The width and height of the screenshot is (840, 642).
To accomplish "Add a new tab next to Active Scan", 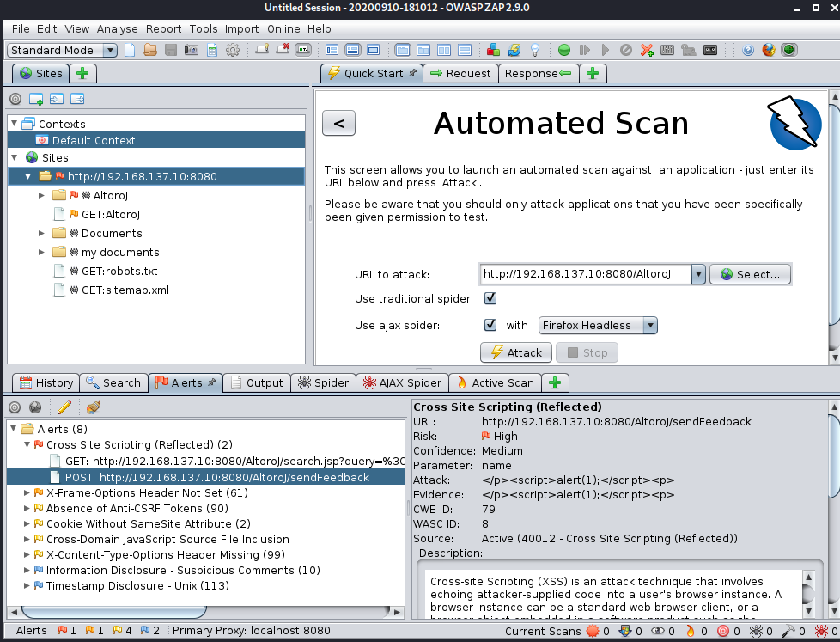I will click(555, 382).
